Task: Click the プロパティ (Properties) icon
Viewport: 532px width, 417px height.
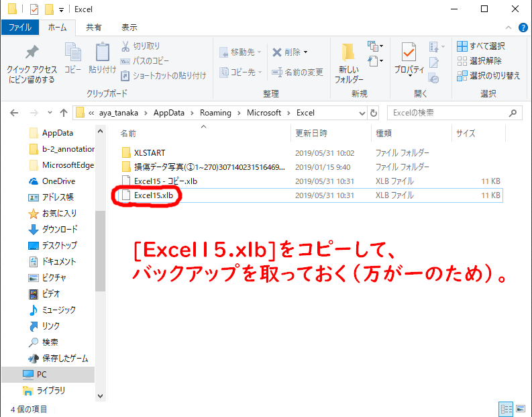Action: 409,52
